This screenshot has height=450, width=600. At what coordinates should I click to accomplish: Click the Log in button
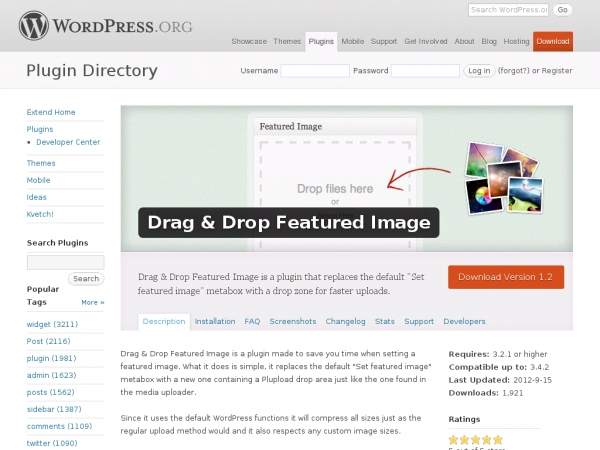[x=479, y=71]
